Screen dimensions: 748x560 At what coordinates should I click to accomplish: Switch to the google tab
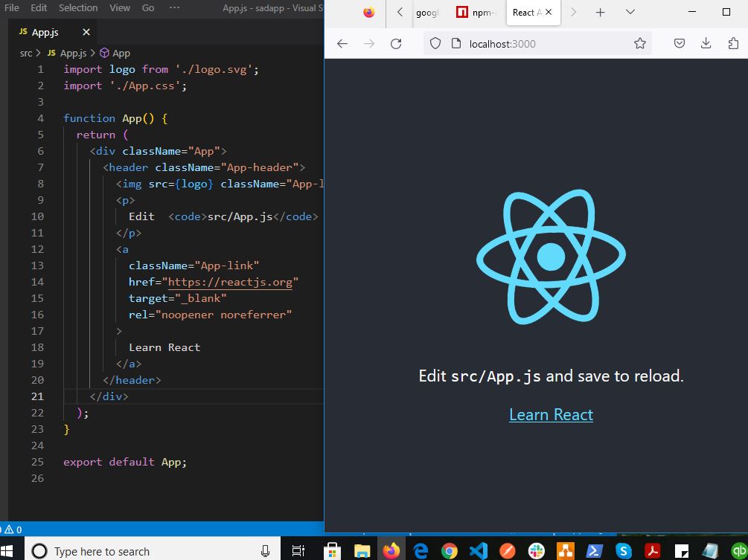[427, 13]
